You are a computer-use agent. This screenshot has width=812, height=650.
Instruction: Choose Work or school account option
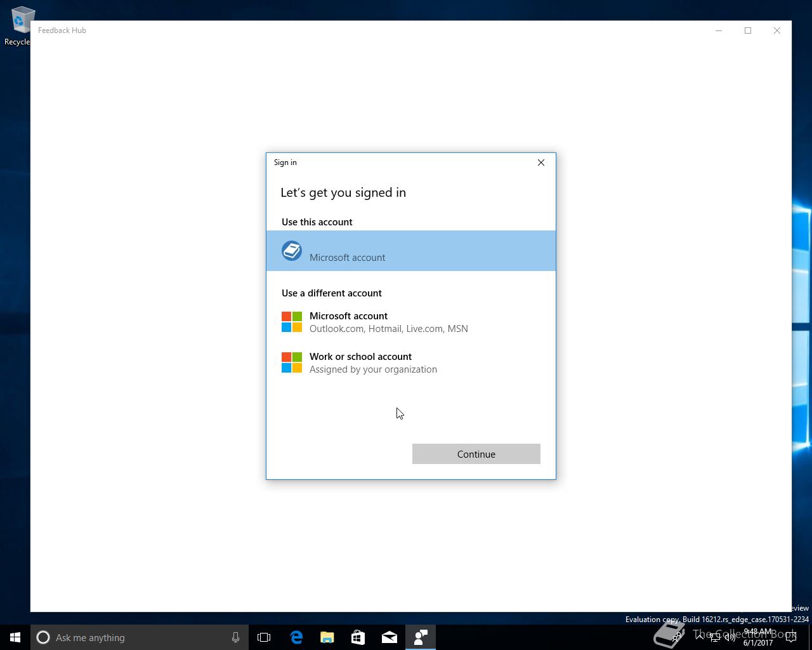[410, 362]
